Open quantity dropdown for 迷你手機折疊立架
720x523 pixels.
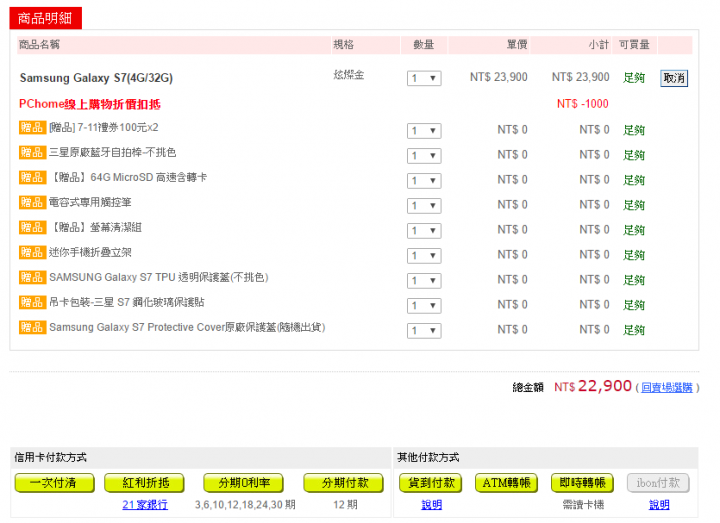[424, 255]
